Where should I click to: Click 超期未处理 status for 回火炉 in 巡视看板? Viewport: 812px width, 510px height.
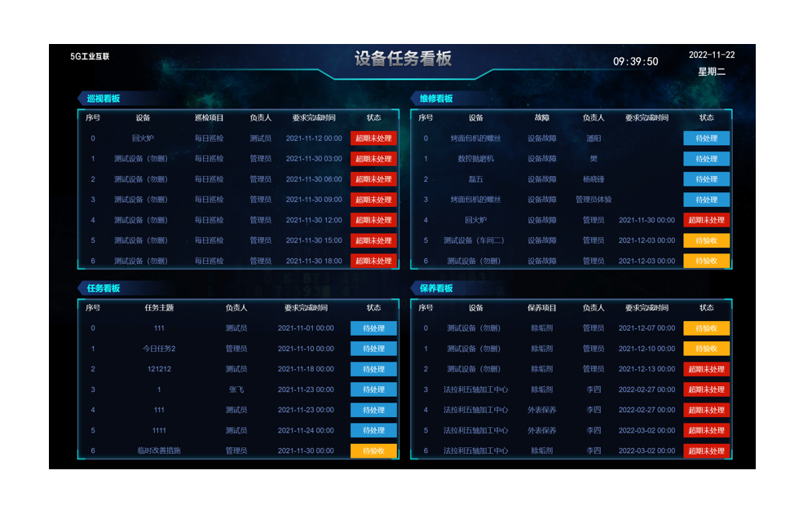pos(373,138)
